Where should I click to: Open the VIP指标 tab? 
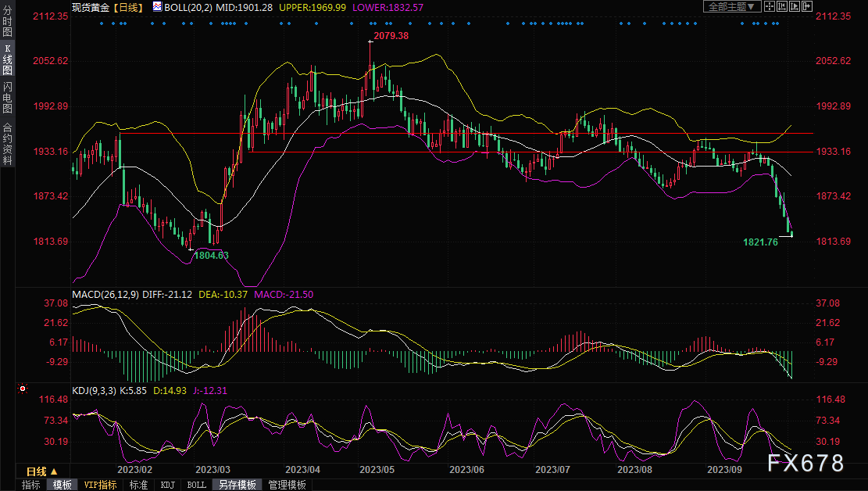(x=100, y=485)
